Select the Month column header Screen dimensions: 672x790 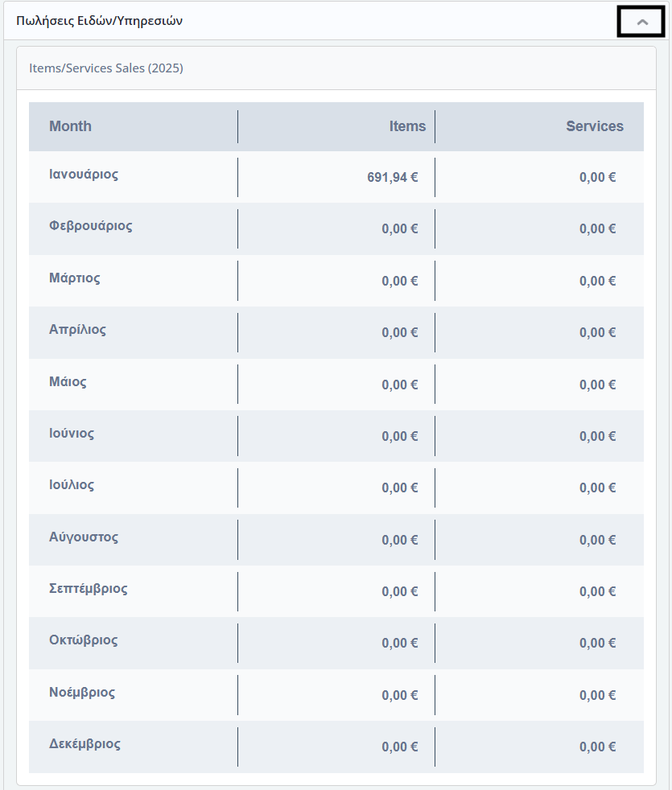(x=70, y=126)
